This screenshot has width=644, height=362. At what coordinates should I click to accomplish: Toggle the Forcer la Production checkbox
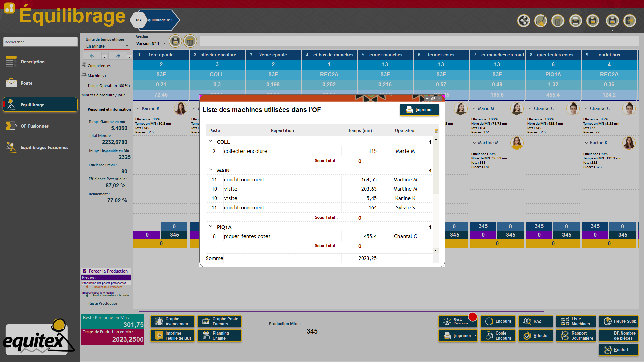tap(85, 271)
